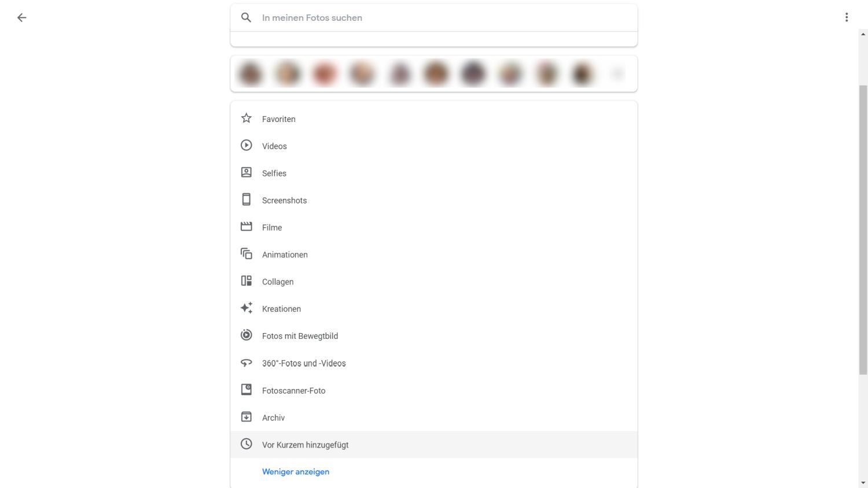Select Animationen from the list

285,255
